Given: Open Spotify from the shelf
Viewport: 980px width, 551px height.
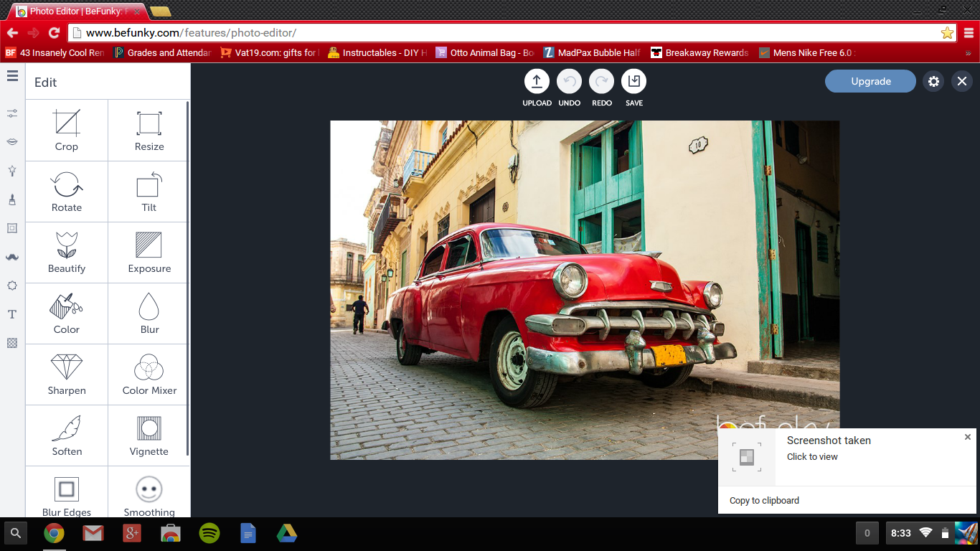Looking at the screenshot, I should [x=209, y=533].
